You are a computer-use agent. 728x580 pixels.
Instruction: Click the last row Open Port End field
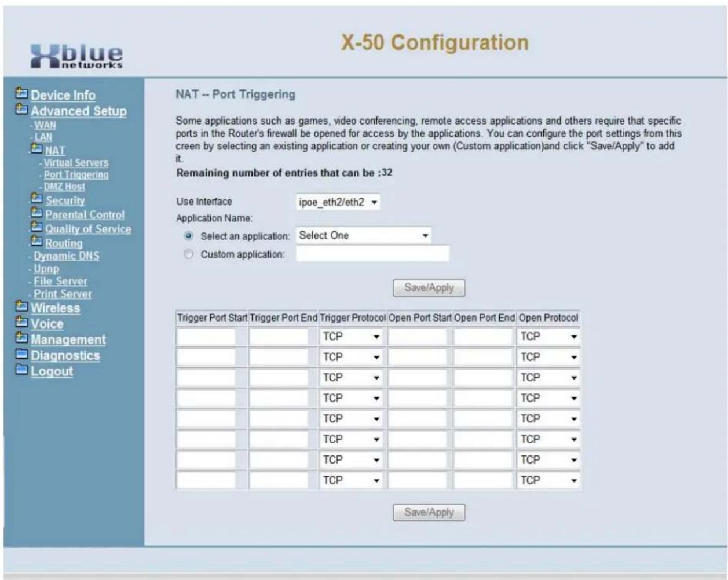[484, 480]
